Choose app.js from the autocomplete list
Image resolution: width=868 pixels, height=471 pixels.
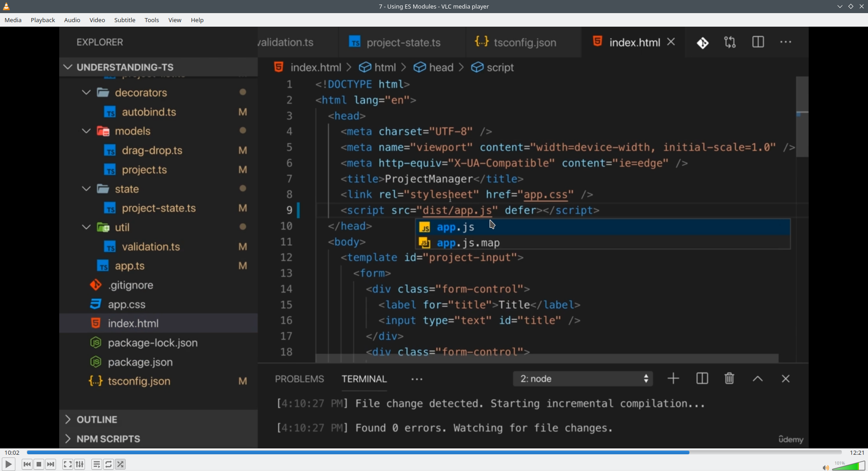(603, 227)
